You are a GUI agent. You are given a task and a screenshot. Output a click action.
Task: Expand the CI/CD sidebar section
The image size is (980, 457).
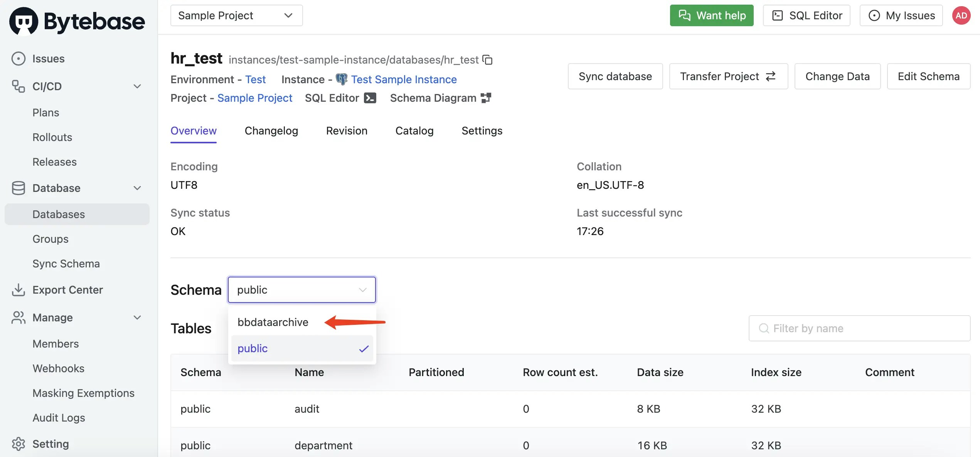pos(137,86)
